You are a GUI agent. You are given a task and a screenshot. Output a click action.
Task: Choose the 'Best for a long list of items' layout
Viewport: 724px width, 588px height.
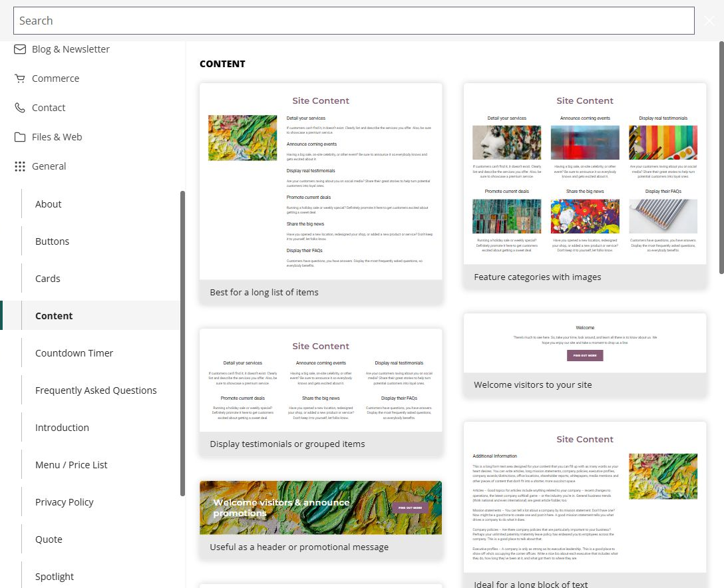pyautogui.click(x=321, y=194)
